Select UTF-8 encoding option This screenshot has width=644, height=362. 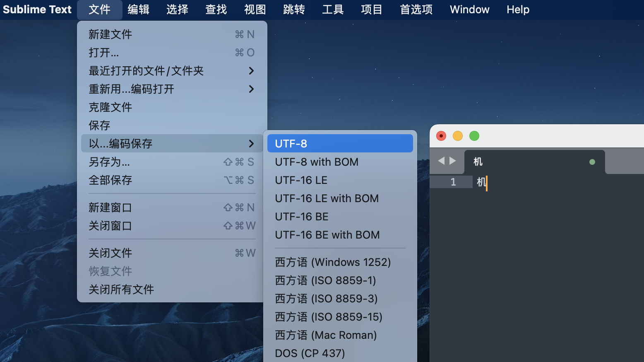click(340, 144)
